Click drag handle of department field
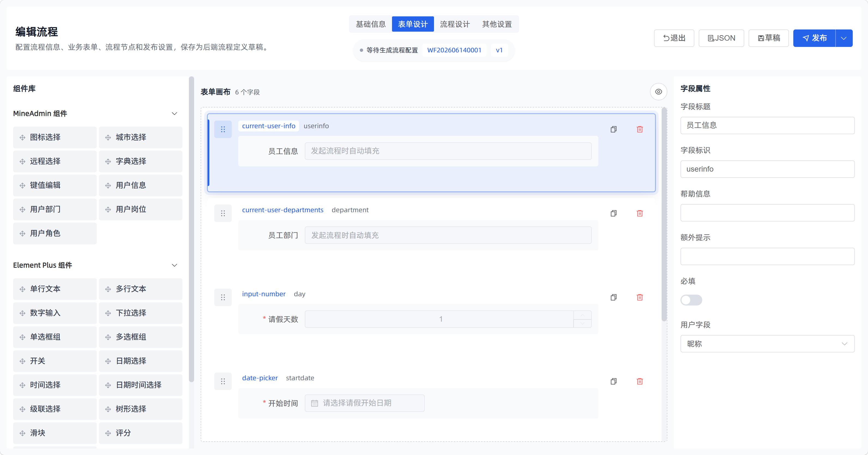This screenshot has height=455, width=868. [223, 213]
